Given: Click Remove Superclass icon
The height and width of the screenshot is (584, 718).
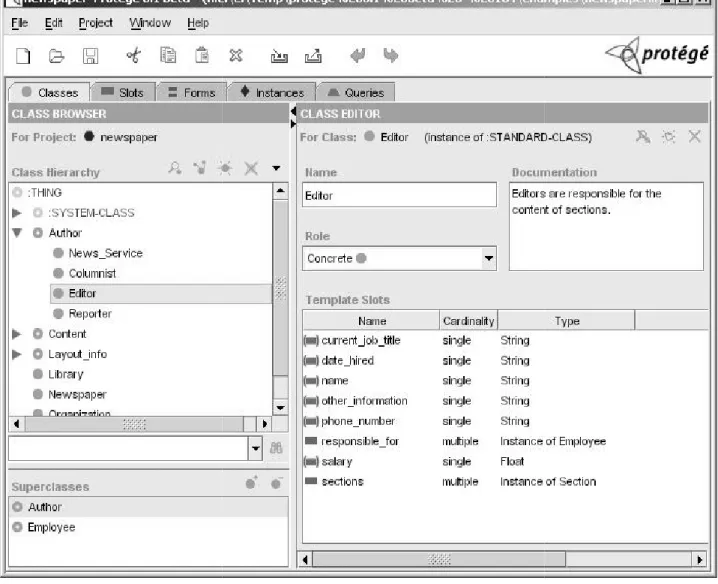Looking at the screenshot, I should (277, 483).
